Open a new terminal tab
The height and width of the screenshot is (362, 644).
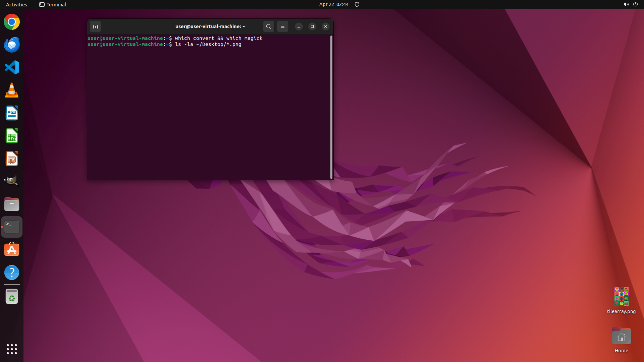point(95,26)
